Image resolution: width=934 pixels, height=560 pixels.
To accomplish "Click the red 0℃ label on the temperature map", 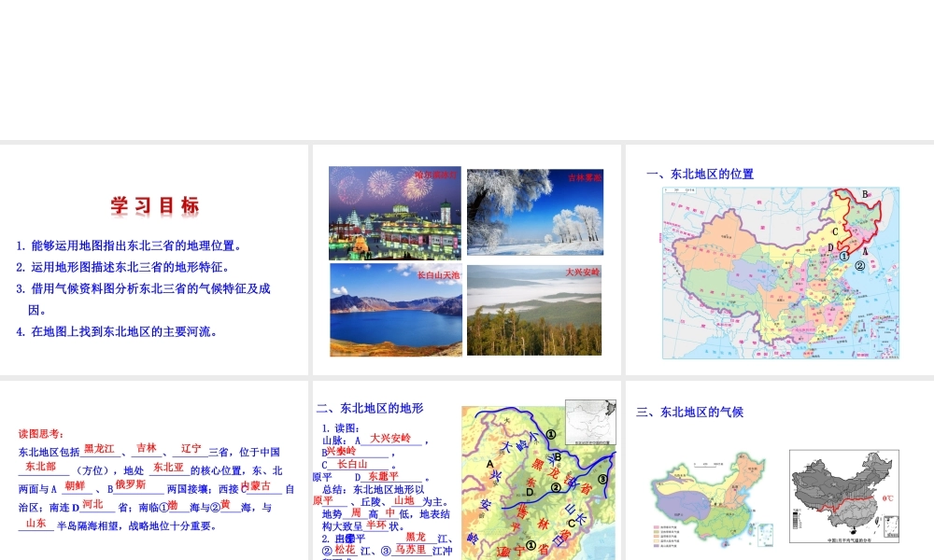I will [x=887, y=498].
